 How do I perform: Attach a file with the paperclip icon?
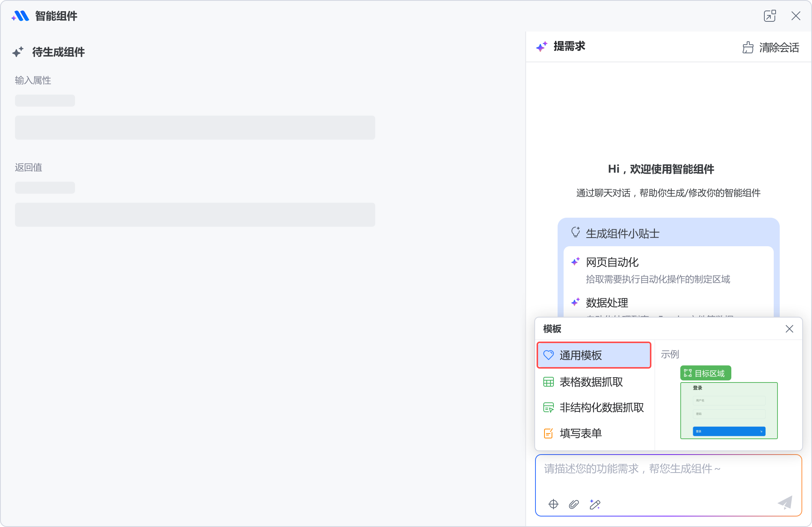coord(573,504)
